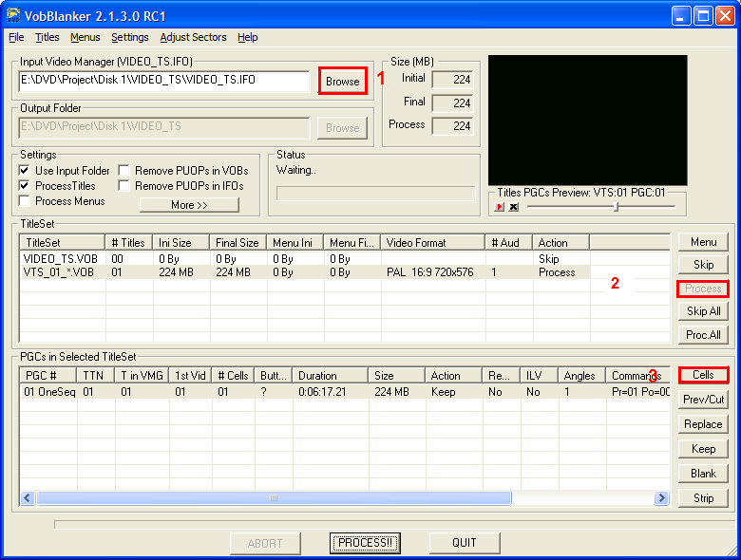Click the PGC Size column header
This screenshot has width=741, height=560.
(397, 376)
